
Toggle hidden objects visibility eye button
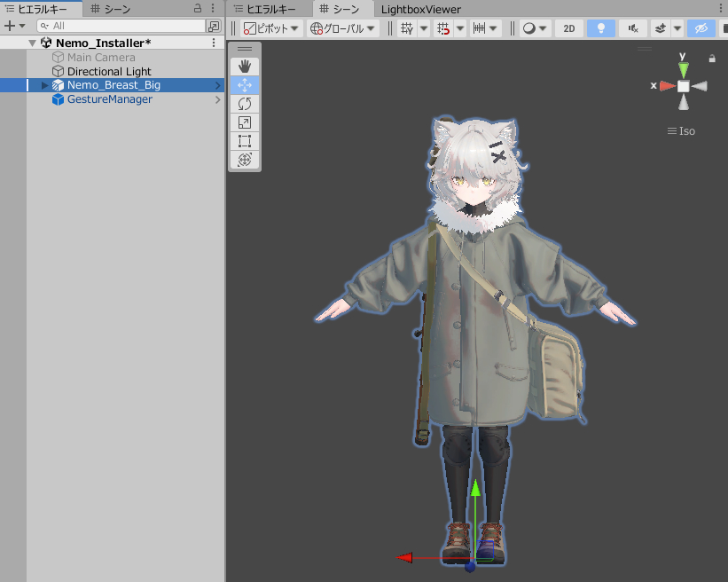click(x=701, y=28)
